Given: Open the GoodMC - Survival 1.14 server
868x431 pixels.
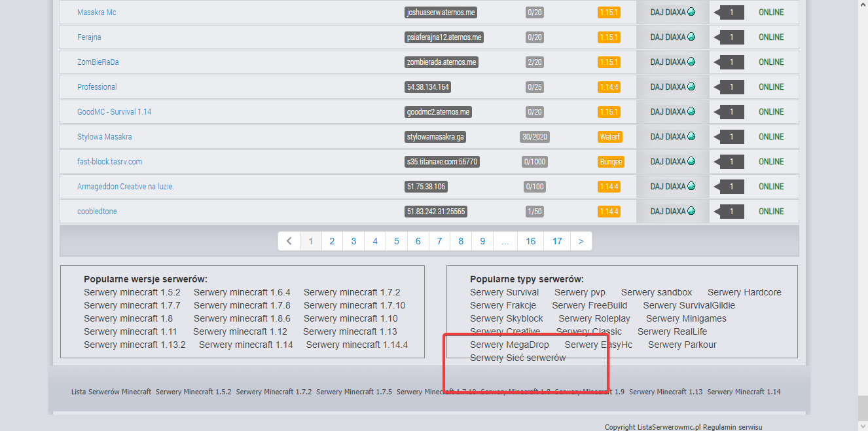Looking at the screenshot, I should (114, 112).
